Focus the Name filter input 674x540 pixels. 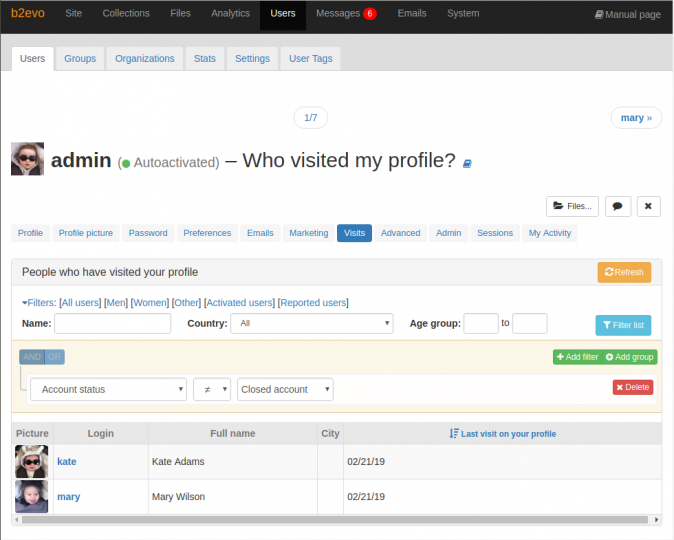click(113, 323)
